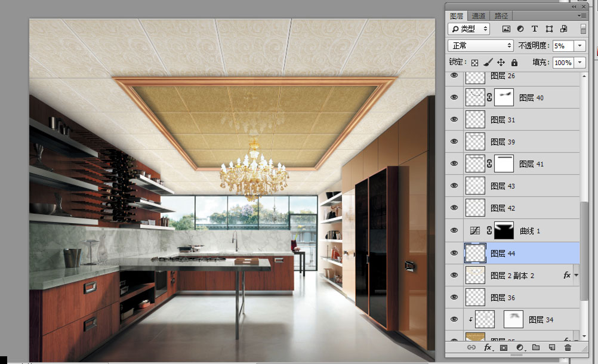Open the fill slider dropdown arrow

(579, 63)
